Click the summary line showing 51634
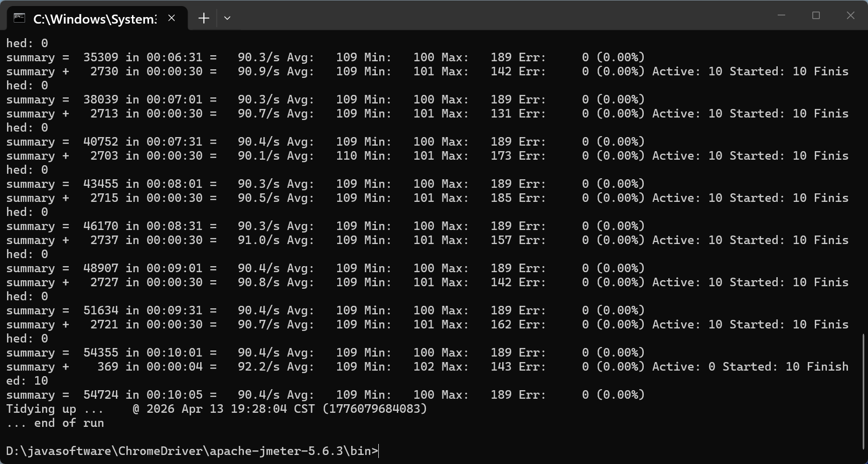The height and width of the screenshot is (464, 868). pyautogui.click(x=325, y=310)
